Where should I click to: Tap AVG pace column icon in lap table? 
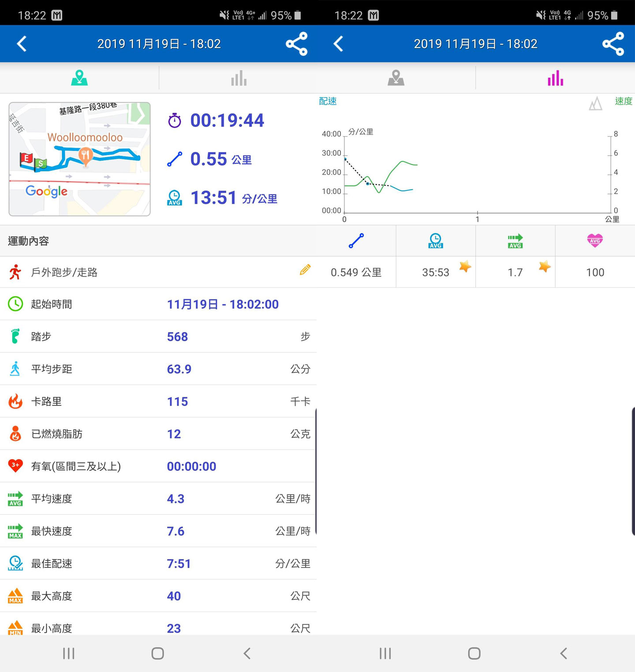click(x=436, y=241)
